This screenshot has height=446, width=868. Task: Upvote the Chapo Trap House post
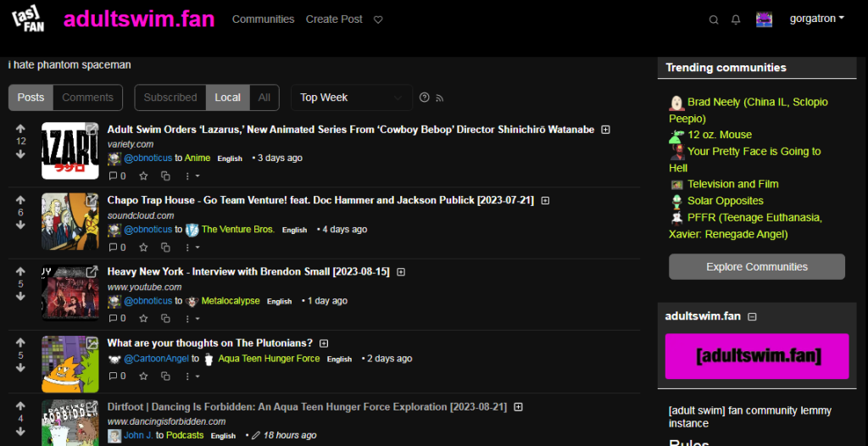(x=20, y=200)
